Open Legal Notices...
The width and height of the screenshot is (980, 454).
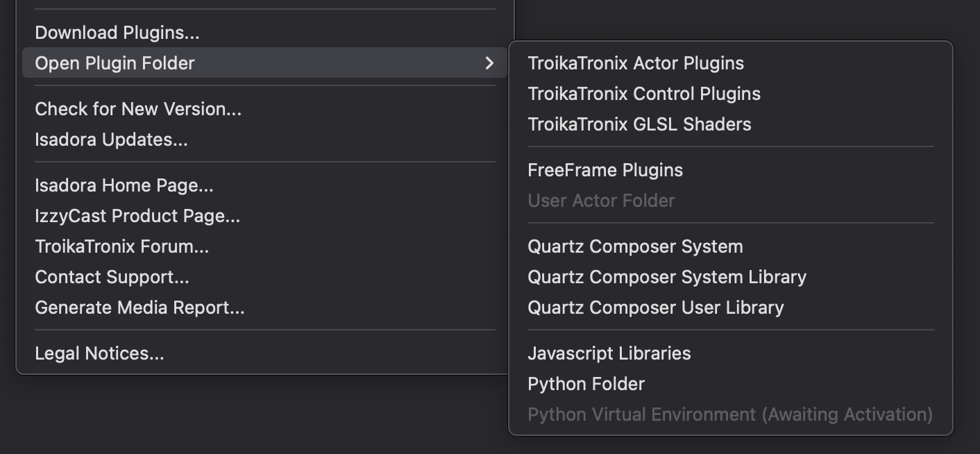click(99, 353)
